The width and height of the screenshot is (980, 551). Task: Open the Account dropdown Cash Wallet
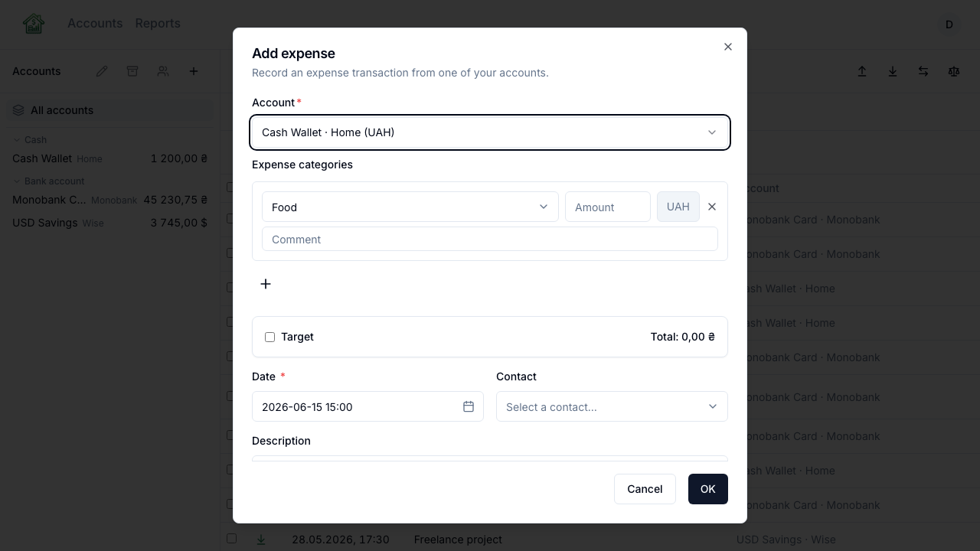(490, 132)
